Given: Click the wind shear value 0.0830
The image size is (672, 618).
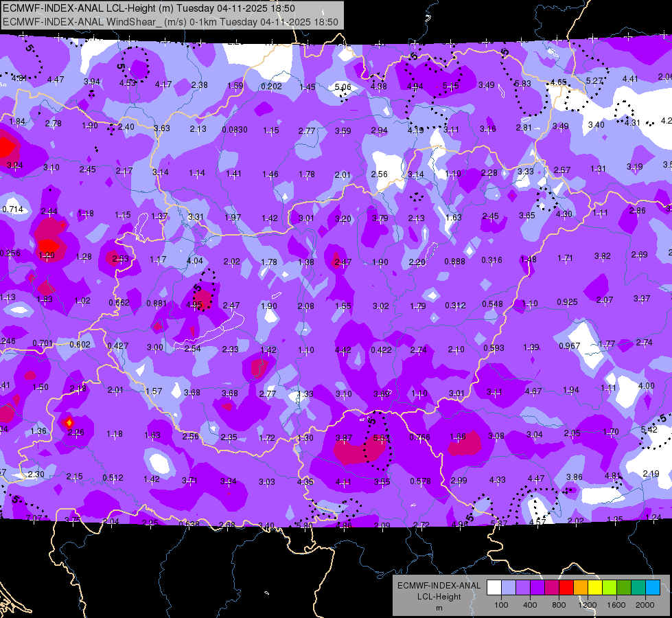Looking at the screenshot, I should pyautogui.click(x=235, y=130).
